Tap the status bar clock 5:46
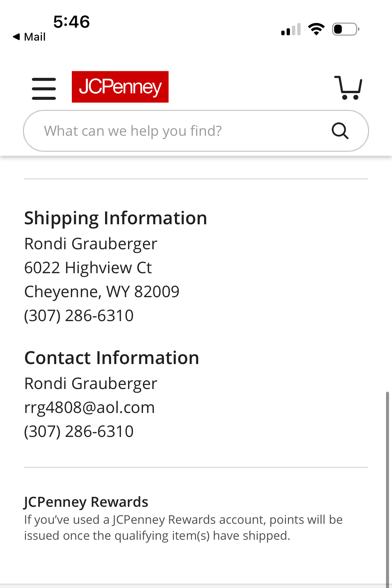 coord(71,22)
